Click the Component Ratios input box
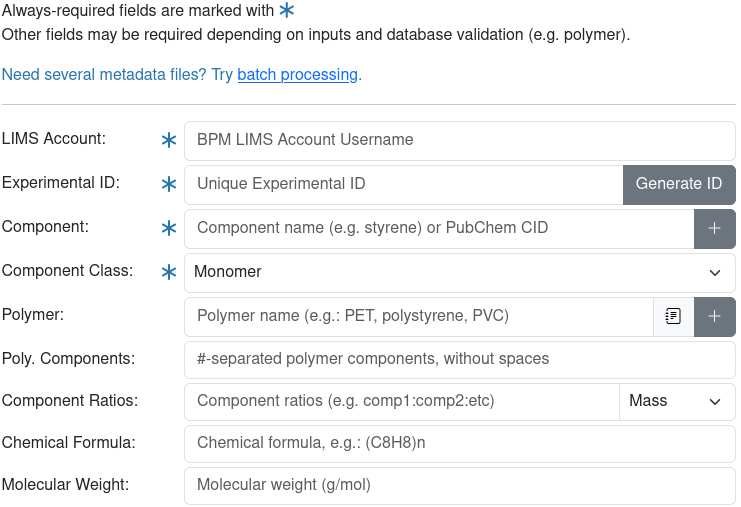The image size is (741, 507). click(x=402, y=401)
